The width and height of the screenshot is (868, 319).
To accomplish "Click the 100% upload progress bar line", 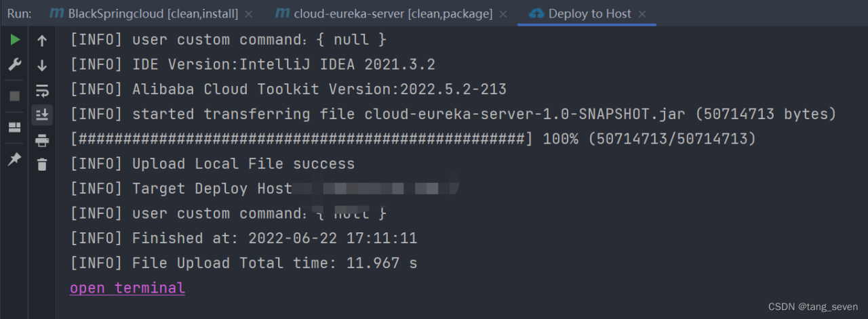I will [414, 139].
